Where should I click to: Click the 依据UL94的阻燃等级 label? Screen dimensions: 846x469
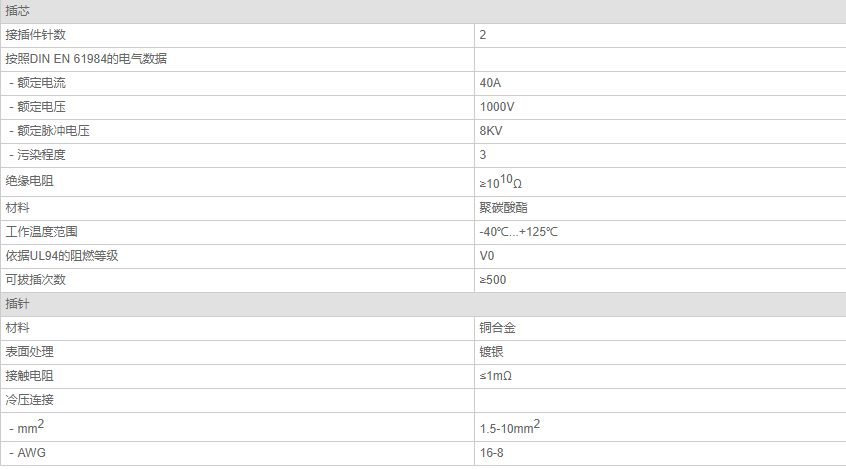click(62, 256)
